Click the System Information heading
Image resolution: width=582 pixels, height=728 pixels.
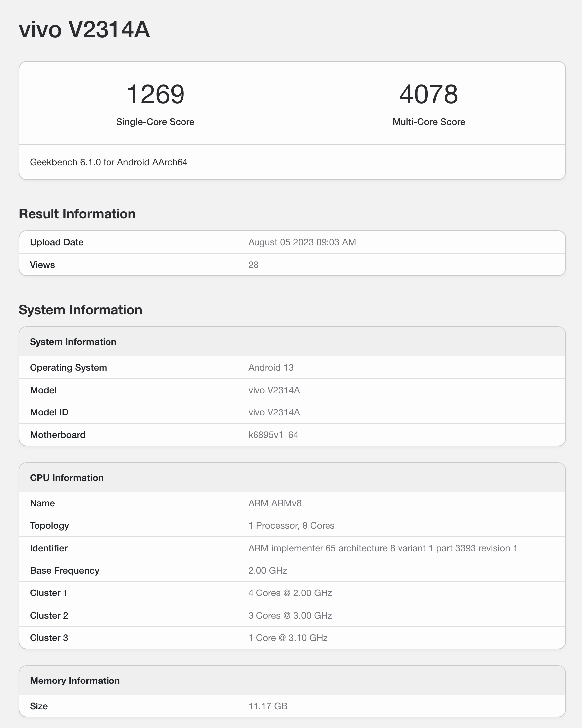point(81,309)
